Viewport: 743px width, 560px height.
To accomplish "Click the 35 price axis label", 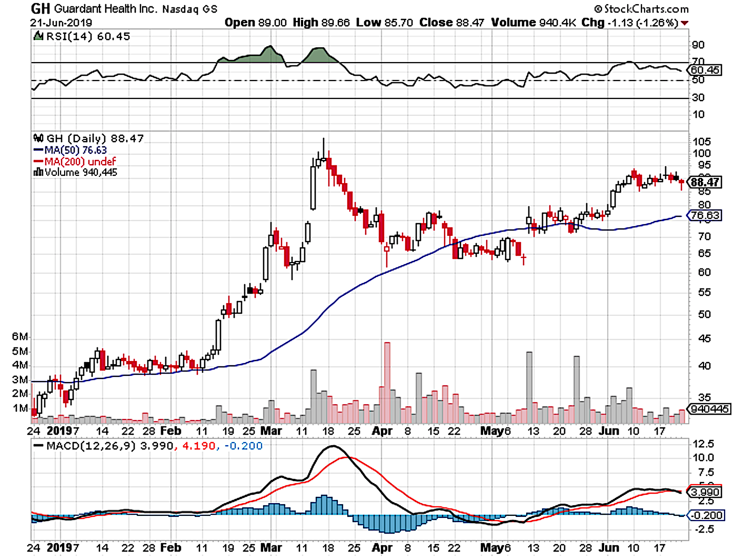I will [704, 397].
